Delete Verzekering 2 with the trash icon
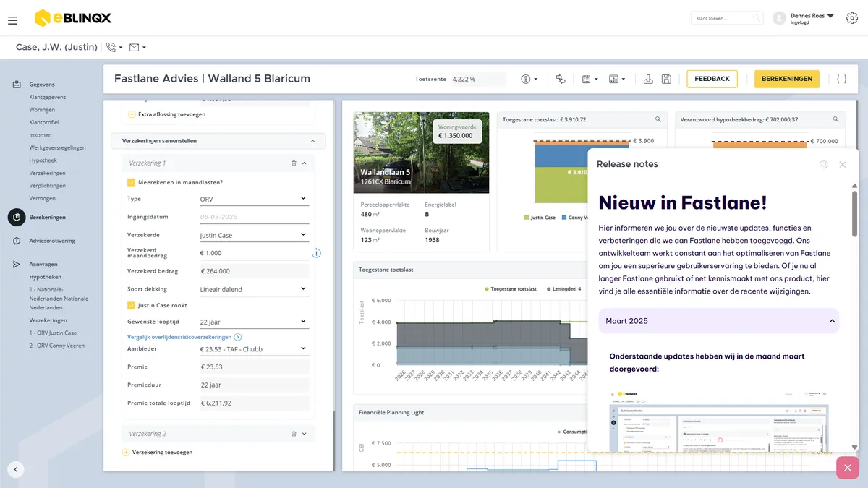The width and height of the screenshot is (868, 488). coord(294,434)
